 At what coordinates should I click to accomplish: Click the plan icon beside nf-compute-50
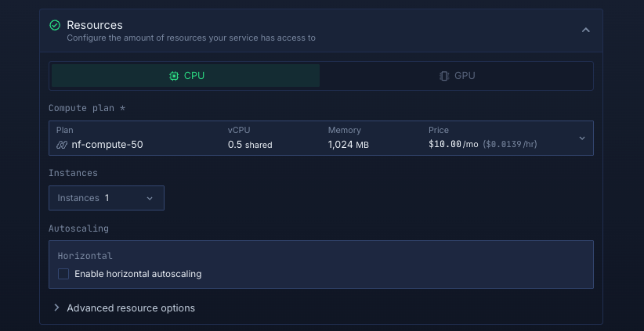[x=62, y=145]
